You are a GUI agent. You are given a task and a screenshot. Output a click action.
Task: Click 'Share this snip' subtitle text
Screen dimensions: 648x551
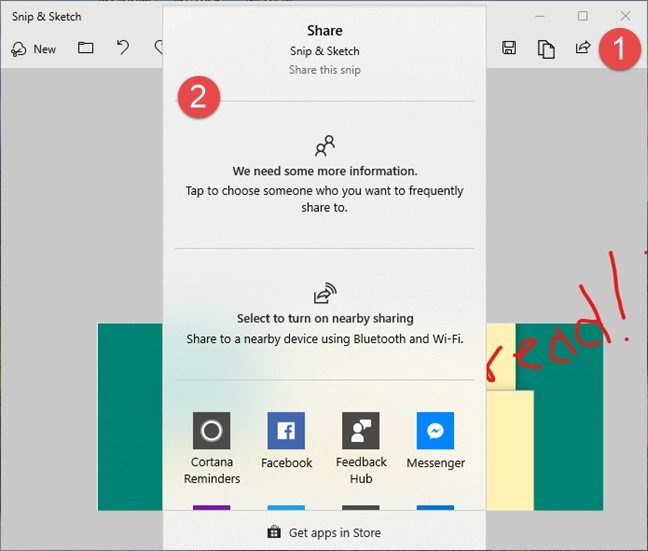pos(325,70)
